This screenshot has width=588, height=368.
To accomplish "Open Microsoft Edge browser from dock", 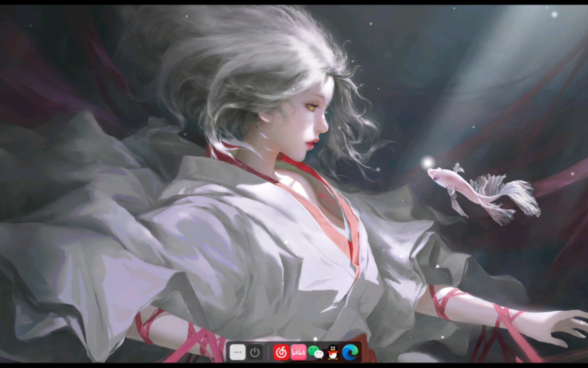I will (x=350, y=352).
